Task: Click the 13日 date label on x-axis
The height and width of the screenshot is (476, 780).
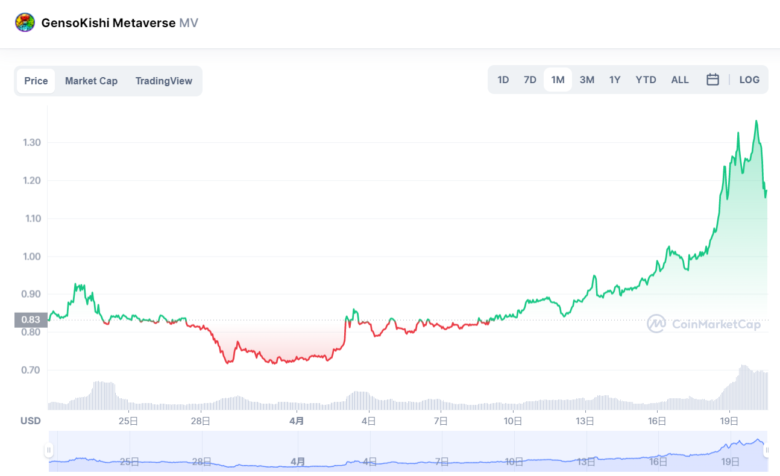Action: tap(585, 421)
